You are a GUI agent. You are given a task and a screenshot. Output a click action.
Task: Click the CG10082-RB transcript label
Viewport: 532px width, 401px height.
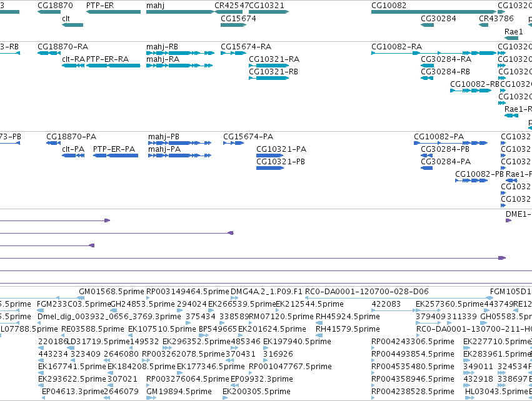474,84
